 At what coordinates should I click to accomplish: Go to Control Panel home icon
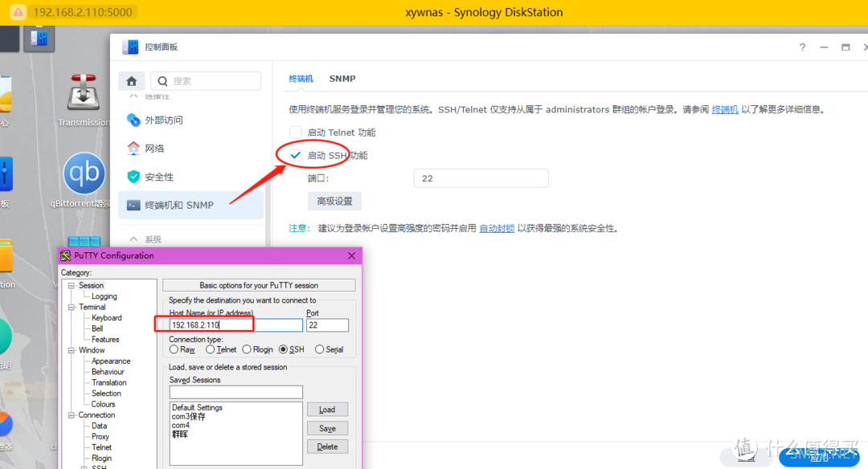[132, 81]
